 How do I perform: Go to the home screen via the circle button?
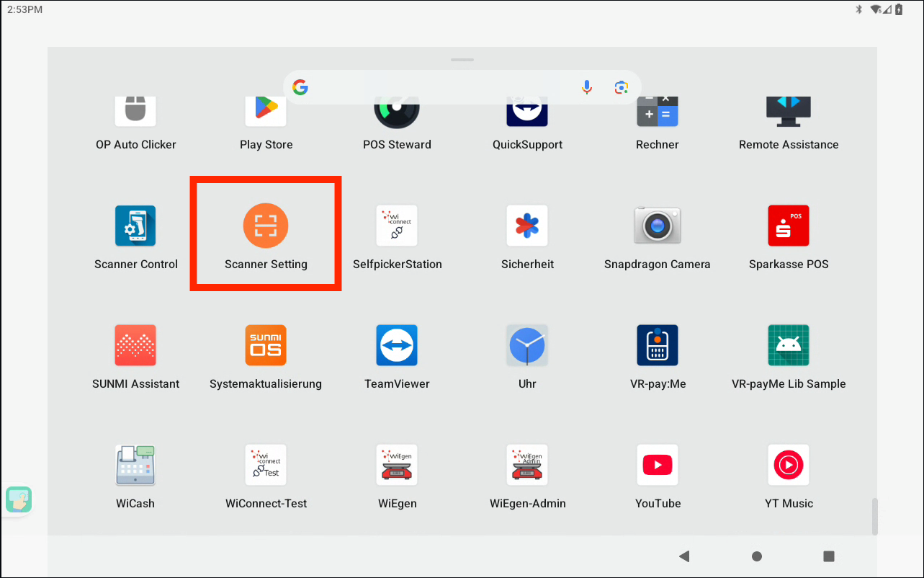point(757,556)
